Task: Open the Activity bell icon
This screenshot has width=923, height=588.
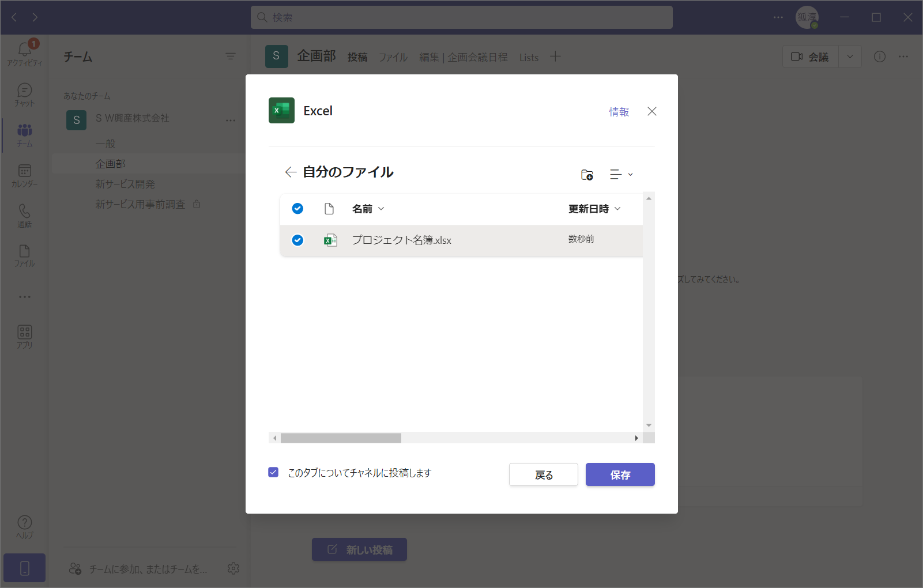Action: tap(24, 50)
